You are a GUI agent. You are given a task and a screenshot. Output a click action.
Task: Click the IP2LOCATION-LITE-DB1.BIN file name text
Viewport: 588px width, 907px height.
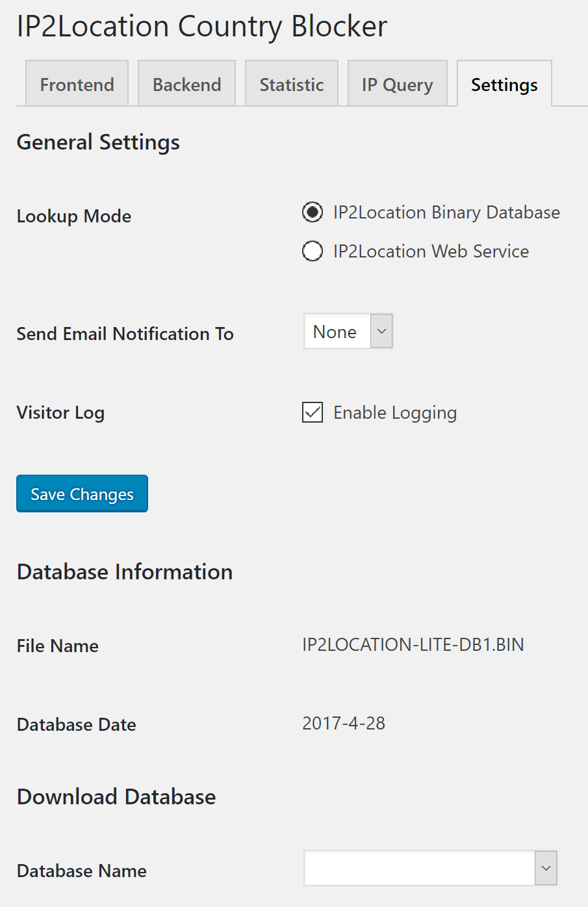pyautogui.click(x=413, y=645)
